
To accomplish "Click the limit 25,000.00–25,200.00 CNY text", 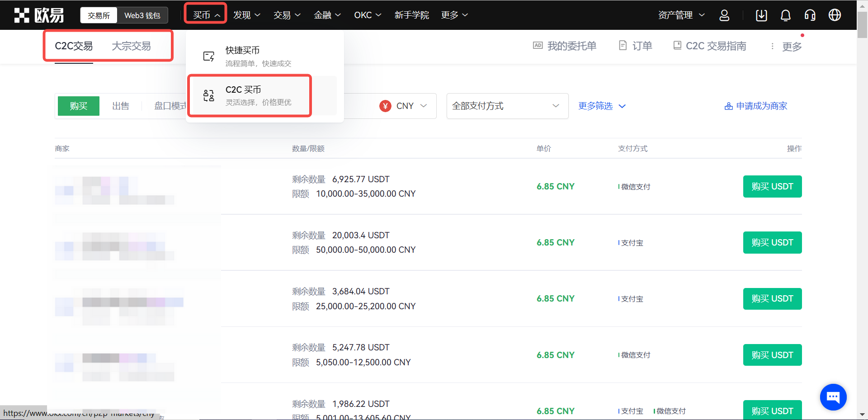I will (x=366, y=307).
